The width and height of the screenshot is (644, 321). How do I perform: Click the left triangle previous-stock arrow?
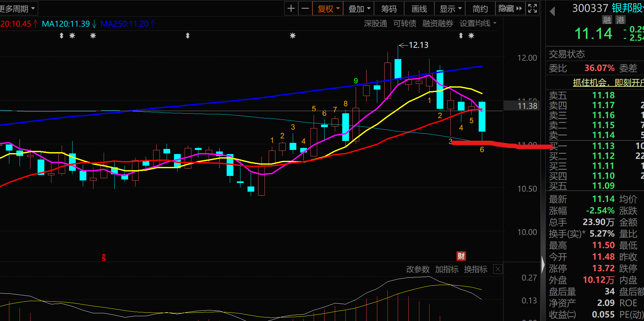click(552, 12)
